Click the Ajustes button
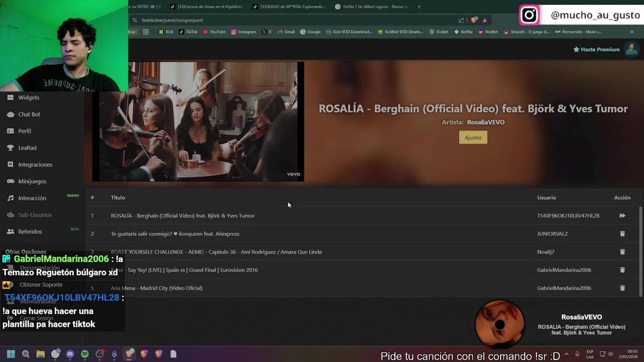This screenshot has height=362, width=644. pos(473,137)
